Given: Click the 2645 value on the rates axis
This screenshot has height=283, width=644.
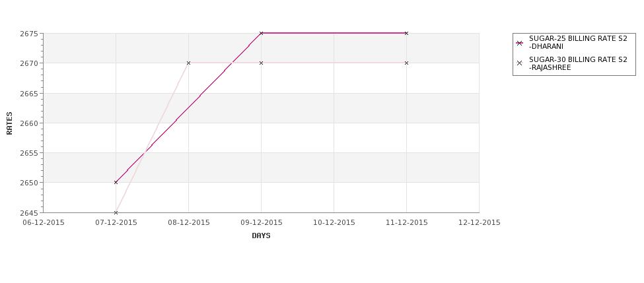Looking at the screenshot, I should (x=29, y=213).
